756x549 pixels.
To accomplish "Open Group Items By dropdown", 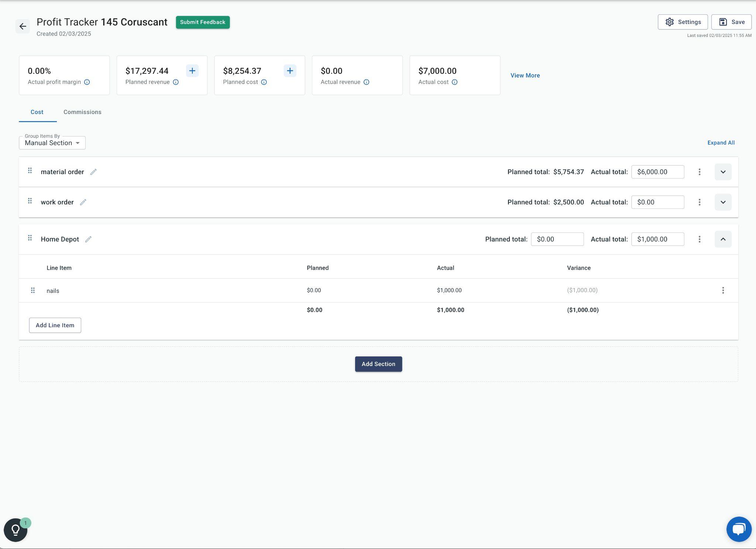I will 52,143.
